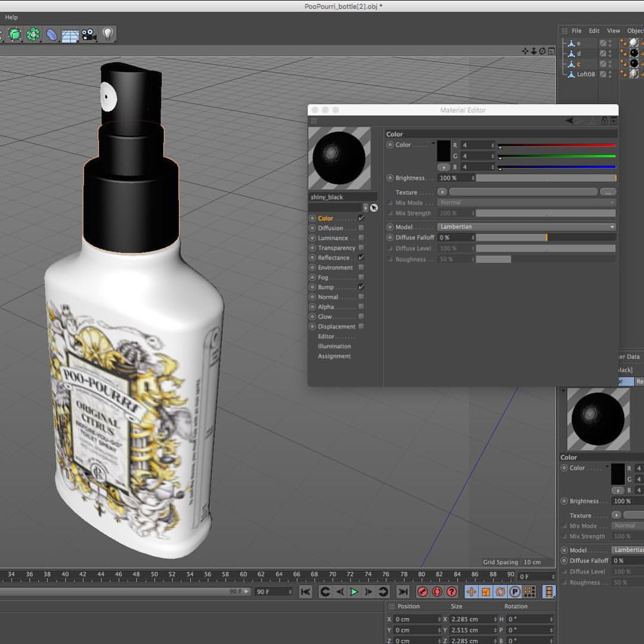Screen dimensions: 644x644
Task: Toggle Scale keying (orange box icon)
Action: click(486, 592)
